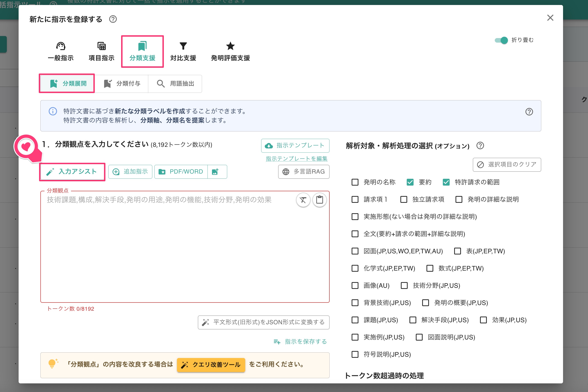Image resolution: width=588 pixels, height=392 pixels.
Task: Click 平文形式(旧形式)をJSON形式に変換する button
Action: point(263,322)
